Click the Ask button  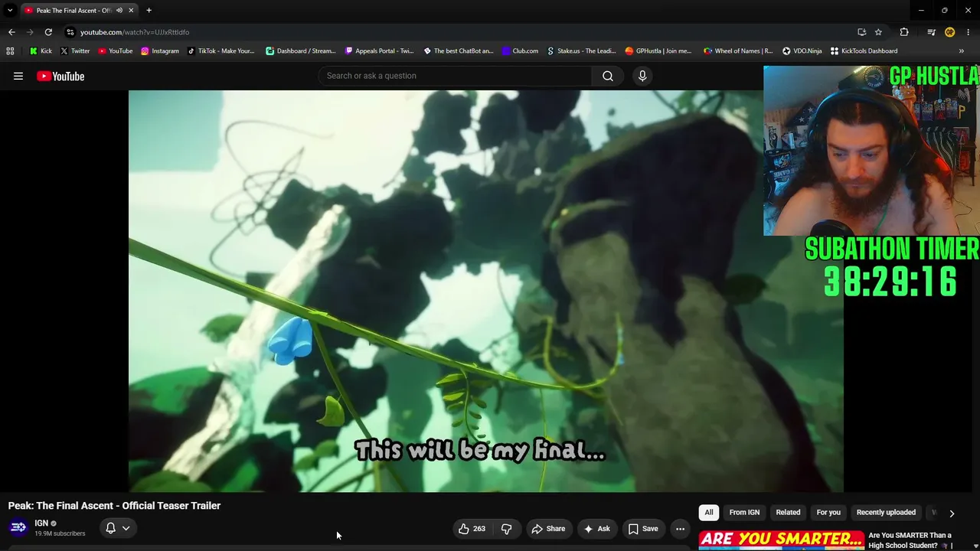coord(596,529)
